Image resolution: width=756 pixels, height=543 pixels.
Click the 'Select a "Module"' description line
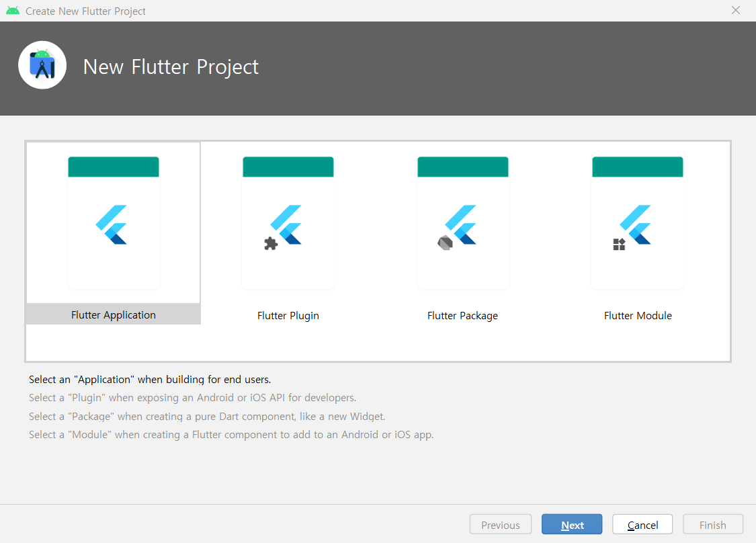pos(231,435)
